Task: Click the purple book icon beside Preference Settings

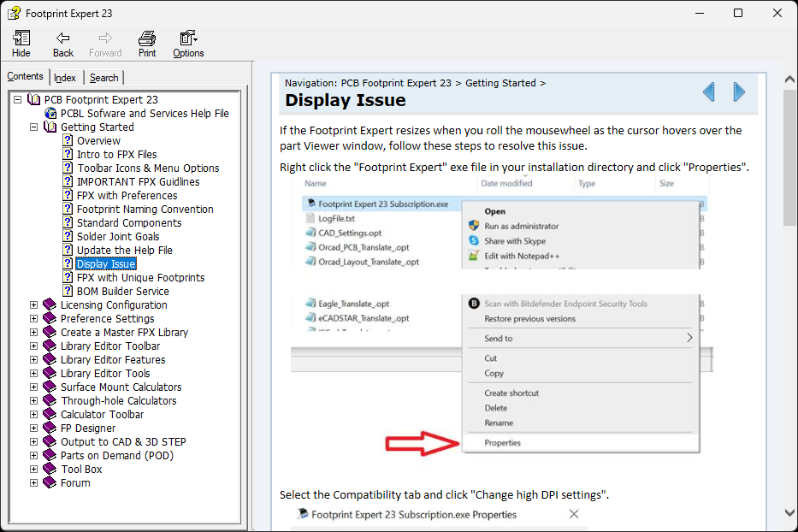Action: click(50, 318)
